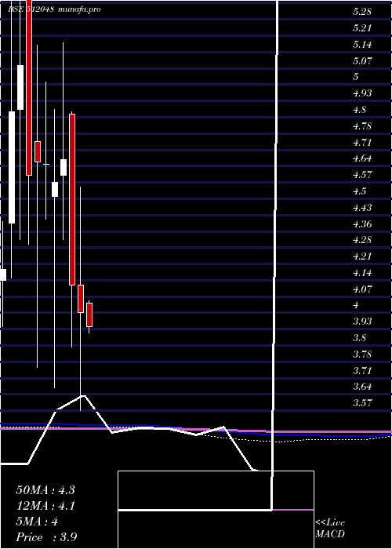
Task: Choose the 4.43 price label
Action: 362,208
